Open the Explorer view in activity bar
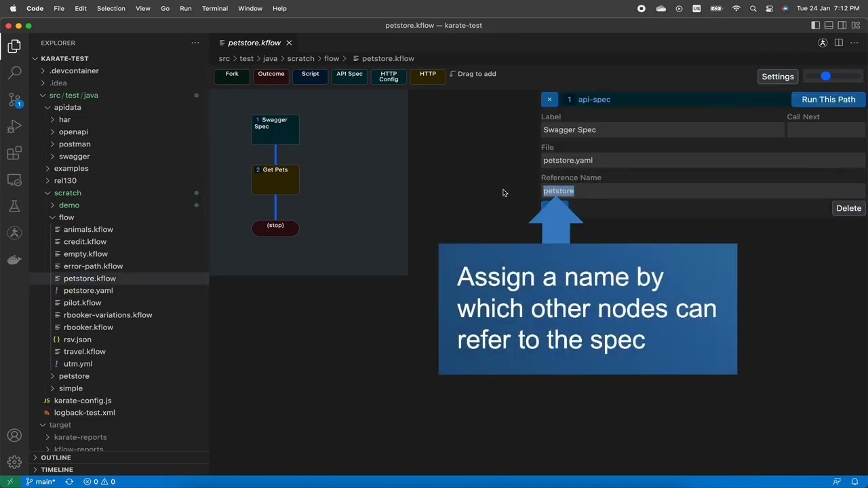 pyautogui.click(x=14, y=46)
